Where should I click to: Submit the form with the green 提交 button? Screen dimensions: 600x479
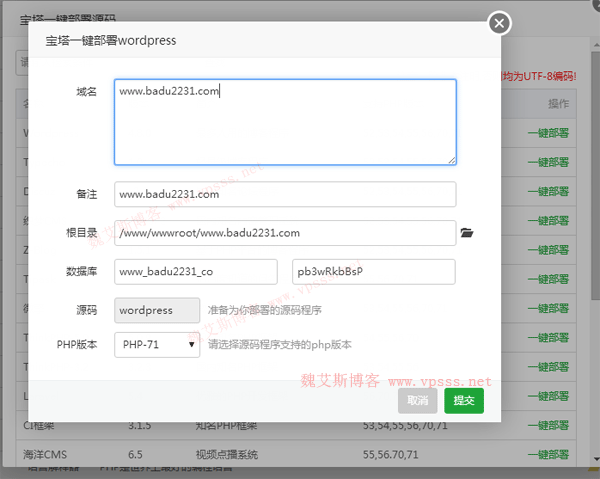[x=464, y=400]
